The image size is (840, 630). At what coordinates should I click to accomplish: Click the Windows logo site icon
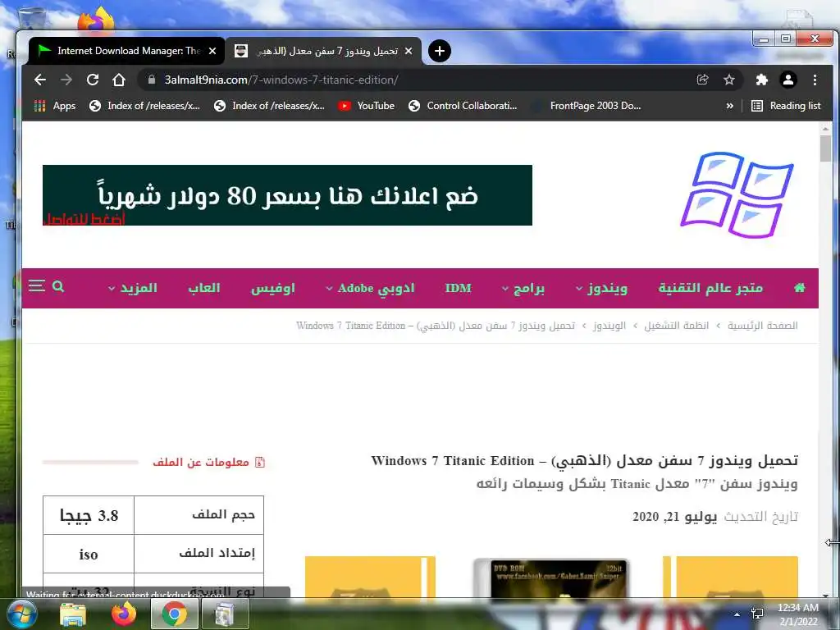pyautogui.click(x=737, y=195)
